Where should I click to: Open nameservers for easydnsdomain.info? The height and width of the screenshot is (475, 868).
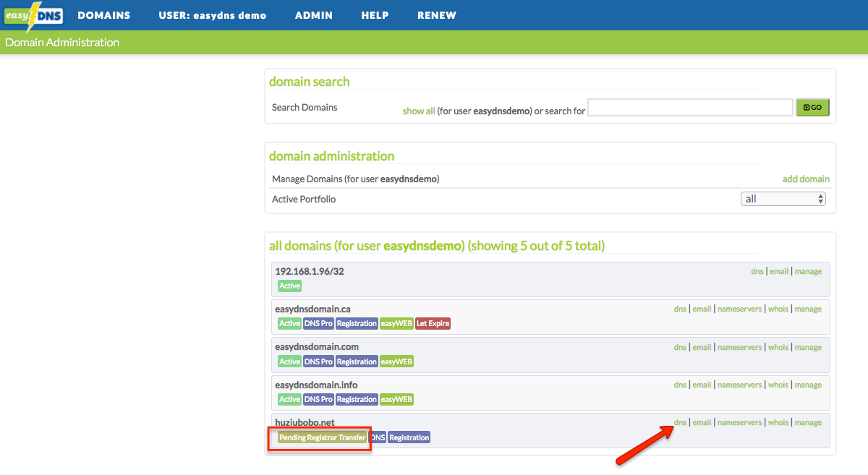click(x=739, y=385)
